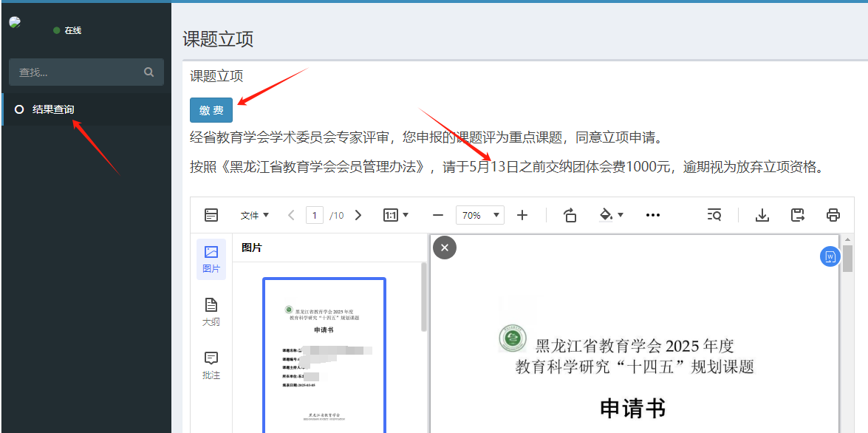Select the page 1 申请书 thumbnail

coord(324,355)
